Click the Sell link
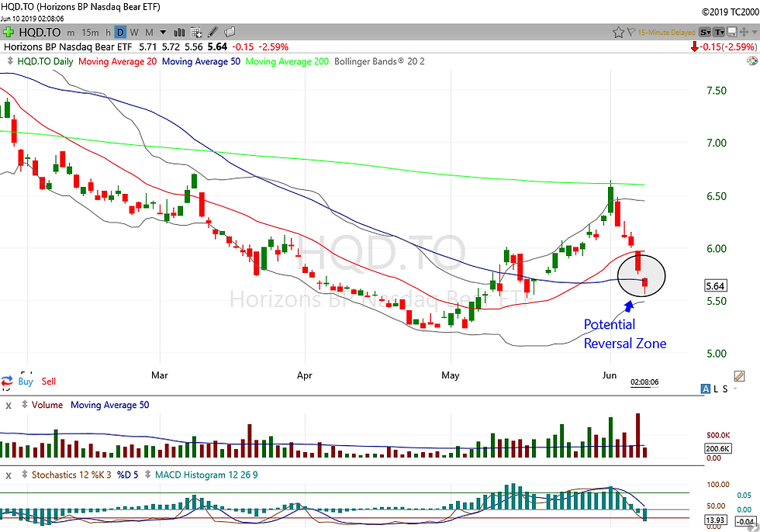 pyautogui.click(x=48, y=382)
